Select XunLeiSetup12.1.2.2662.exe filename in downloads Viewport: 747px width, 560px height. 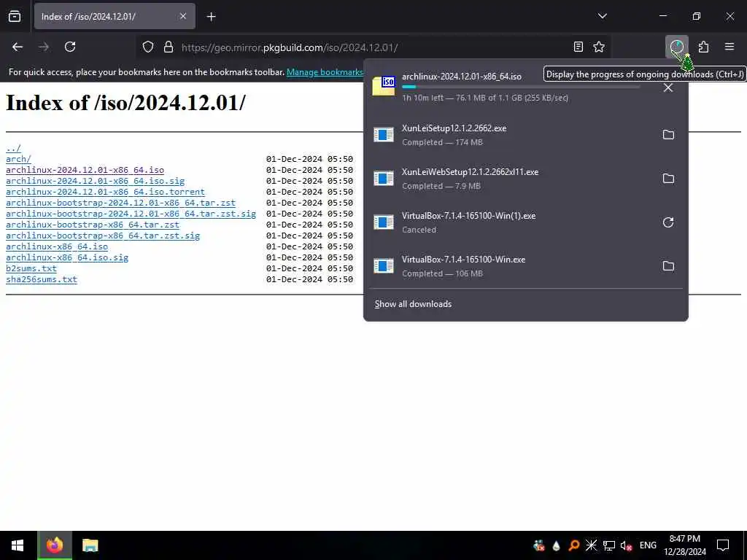click(x=454, y=128)
